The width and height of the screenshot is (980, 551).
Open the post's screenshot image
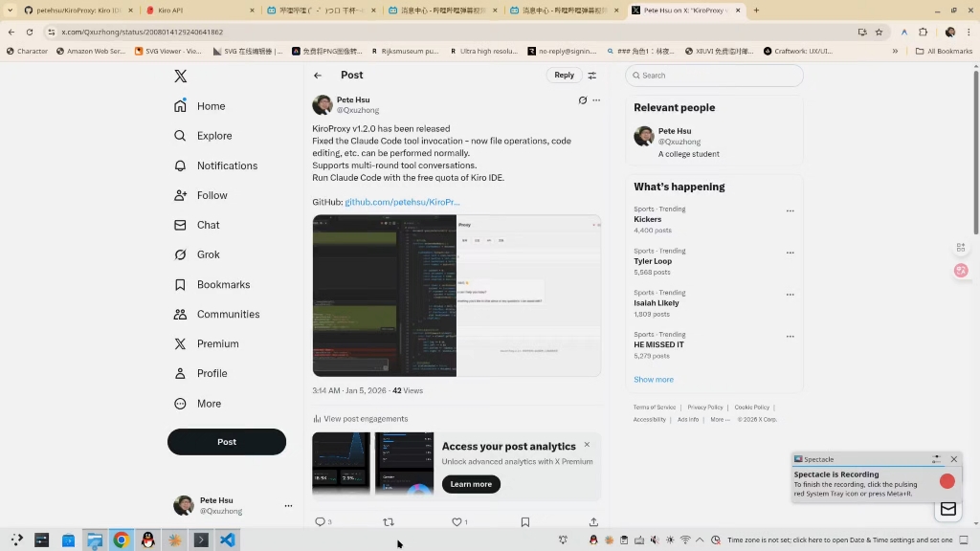click(x=457, y=296)
